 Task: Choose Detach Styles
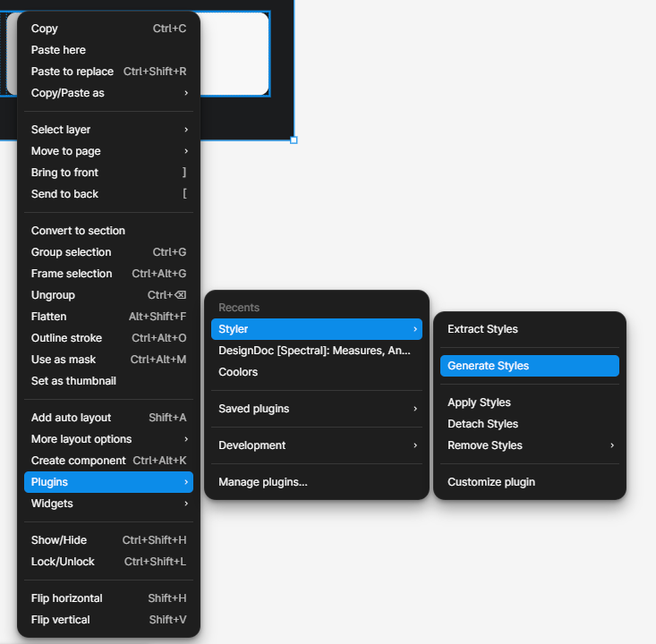(530, 424)
